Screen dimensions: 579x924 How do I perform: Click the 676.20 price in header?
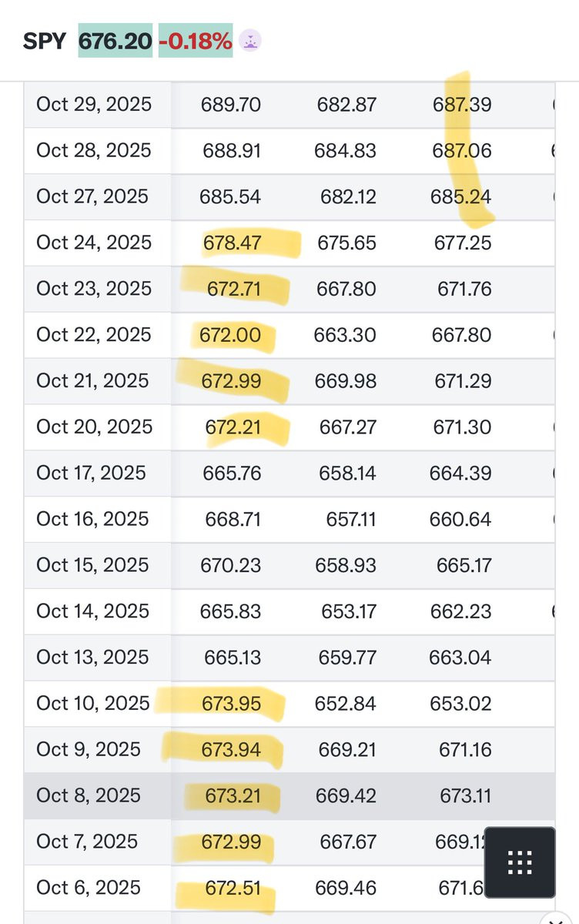coord(115,41)
